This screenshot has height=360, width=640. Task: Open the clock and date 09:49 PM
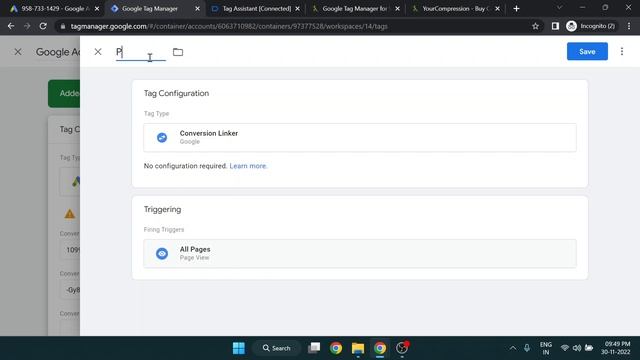pyautogui.click(x=617, y=348)
